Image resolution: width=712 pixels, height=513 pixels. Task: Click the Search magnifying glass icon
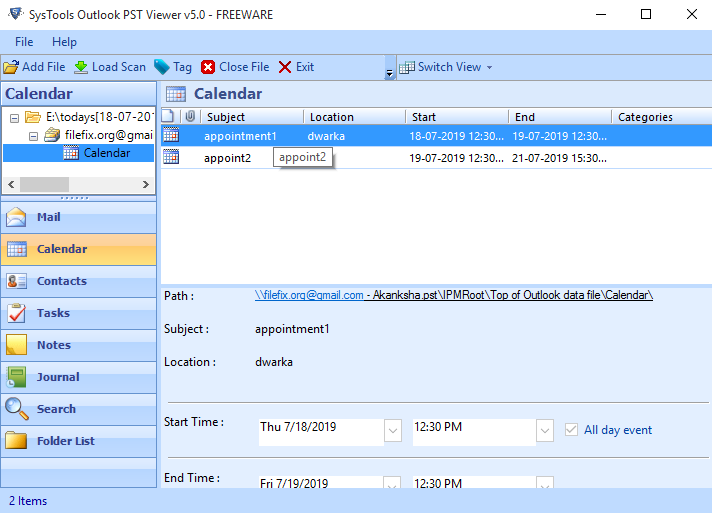click(17, 409)
